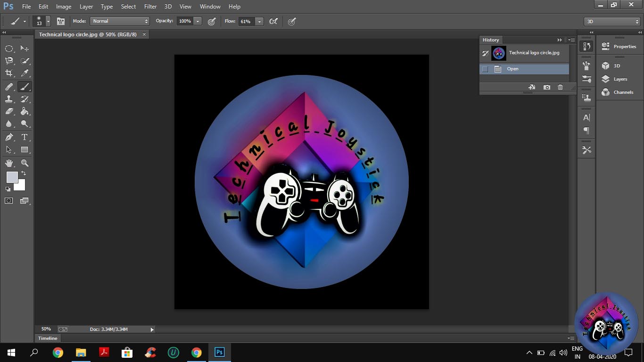This screenshot has height=362, width=644.
Task: Expand the Opacity slider dropdown arrow
Action: coord(198,21)
